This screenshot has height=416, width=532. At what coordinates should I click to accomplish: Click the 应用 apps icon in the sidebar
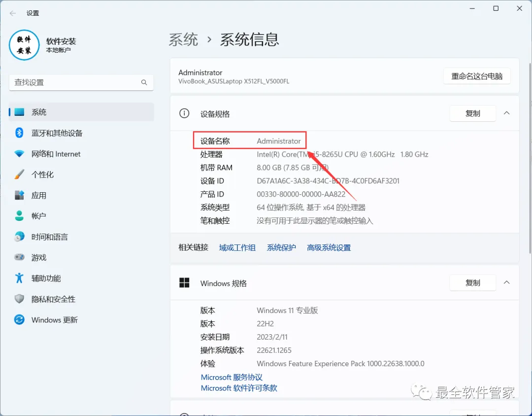pyautogui.click(x=19, y=195)
